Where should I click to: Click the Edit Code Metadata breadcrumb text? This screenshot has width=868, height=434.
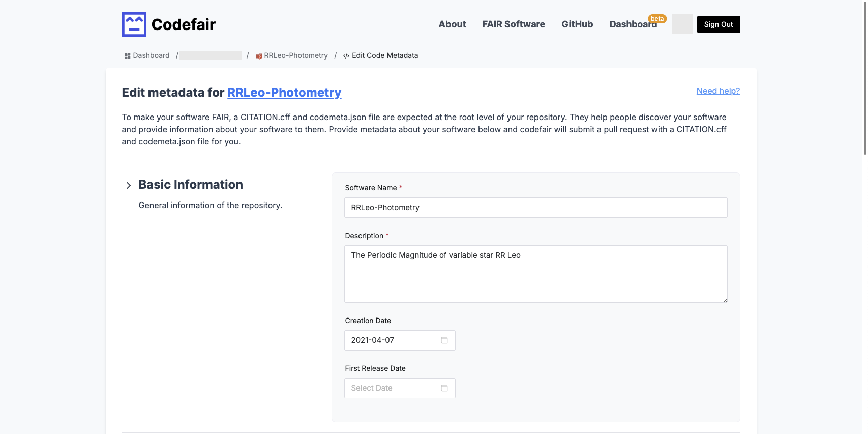point(385,56)
